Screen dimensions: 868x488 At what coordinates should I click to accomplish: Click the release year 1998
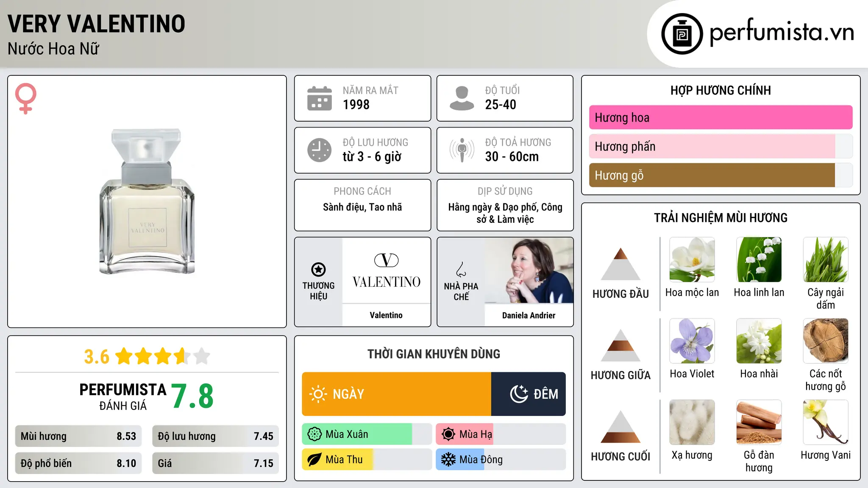click(356, 105)
